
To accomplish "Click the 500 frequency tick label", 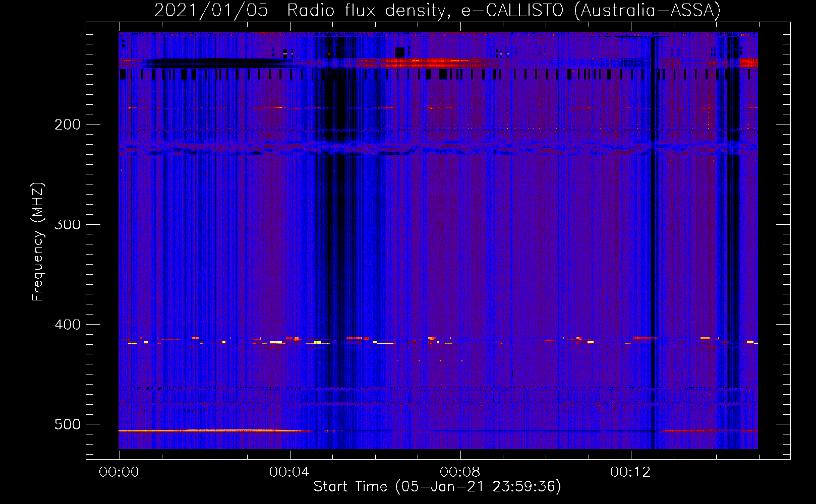I will tap(68, 424).
